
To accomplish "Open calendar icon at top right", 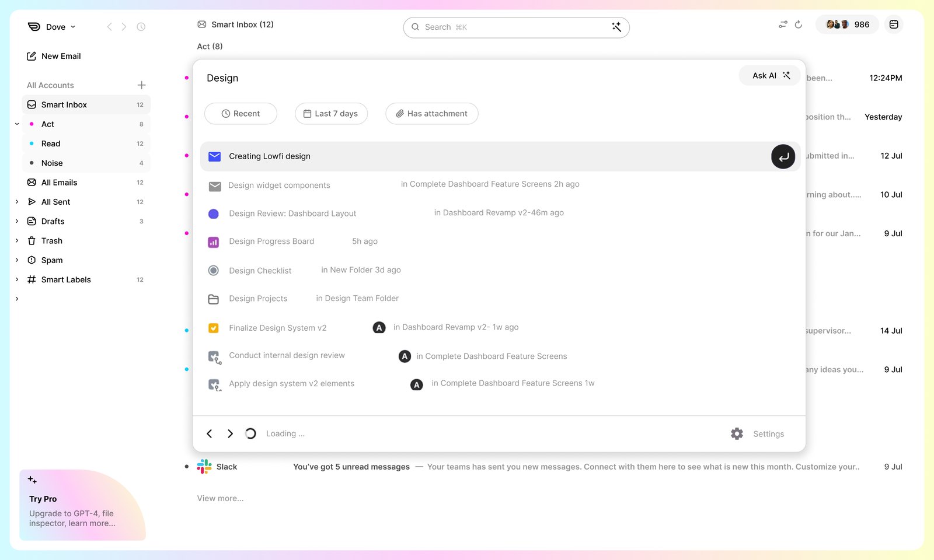I will click(893, 24).
